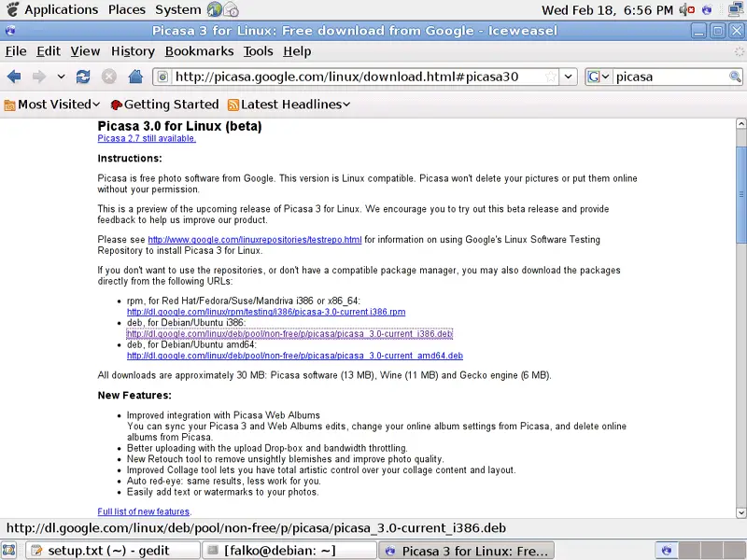
Task: Click the date and time clock
Action: click(608, 10)
